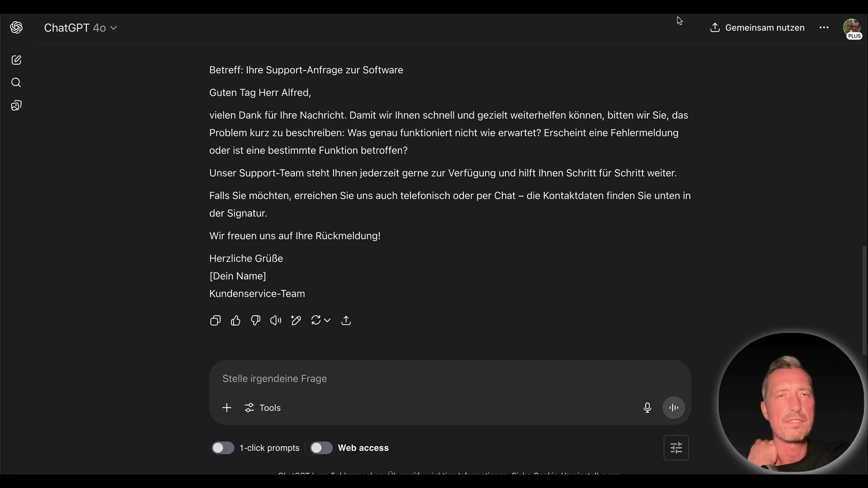The image size is (868, 488).
Task: Open the GPT library icon in sidebar
Action: click(x=16, y=105)
